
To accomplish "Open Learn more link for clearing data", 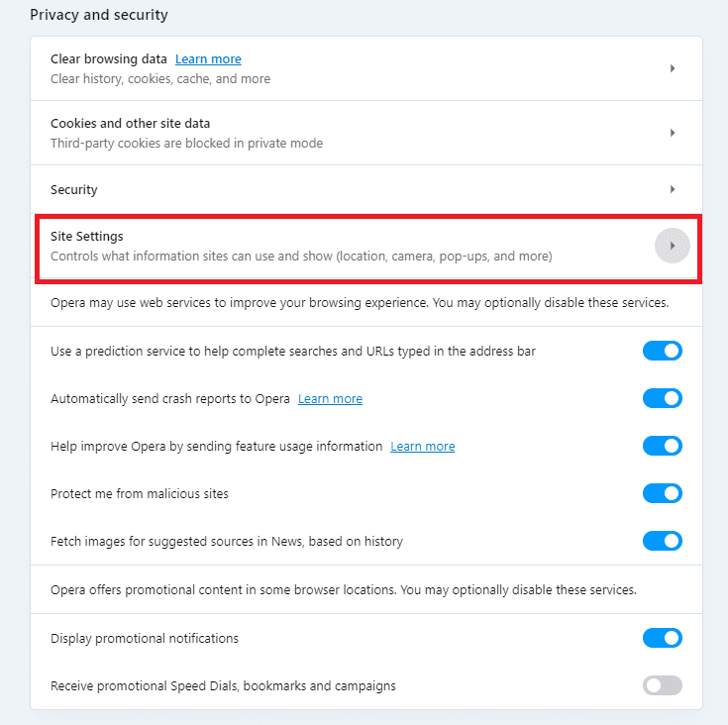I will (208, 59).
